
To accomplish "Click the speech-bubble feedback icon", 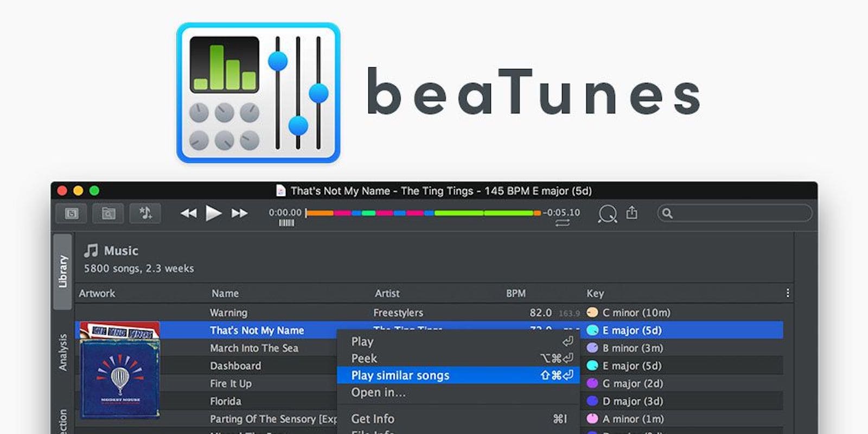I will 608,214.
